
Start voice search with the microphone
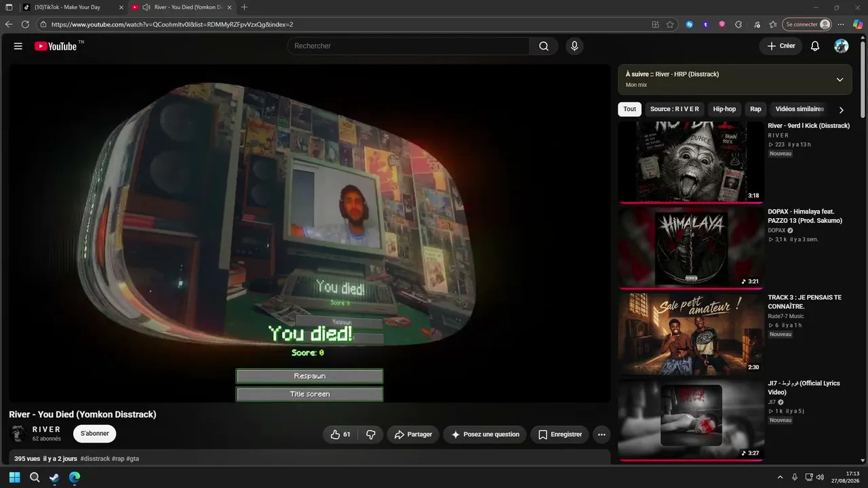(x=574, y=46)
